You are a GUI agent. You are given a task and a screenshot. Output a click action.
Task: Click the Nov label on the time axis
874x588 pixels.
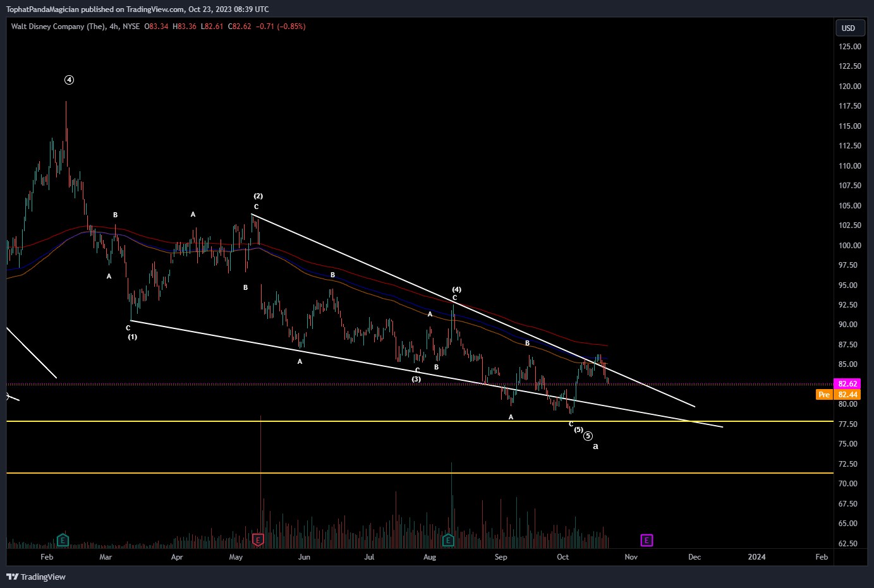coord(631,557)
